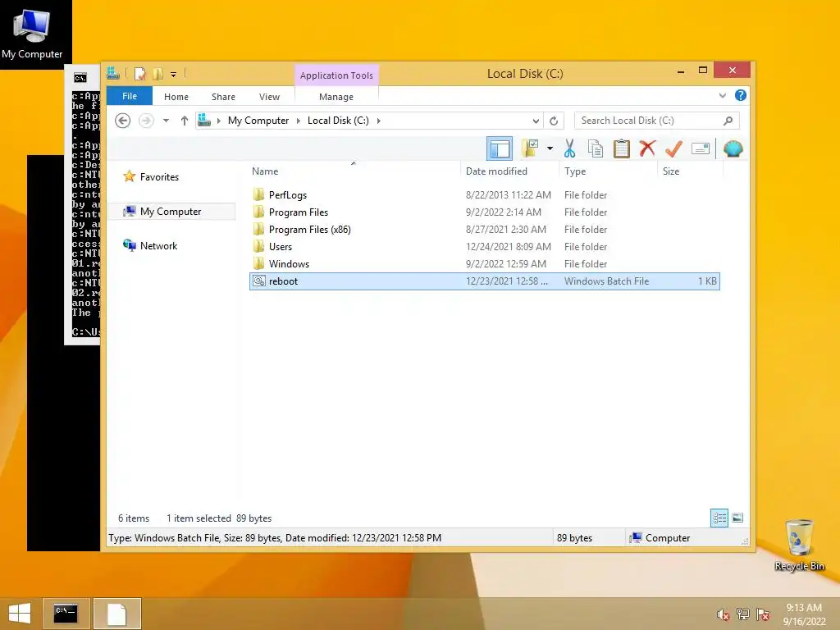
Task: Select the Program Files (x86) folder
Action: [x=486, y=230]
